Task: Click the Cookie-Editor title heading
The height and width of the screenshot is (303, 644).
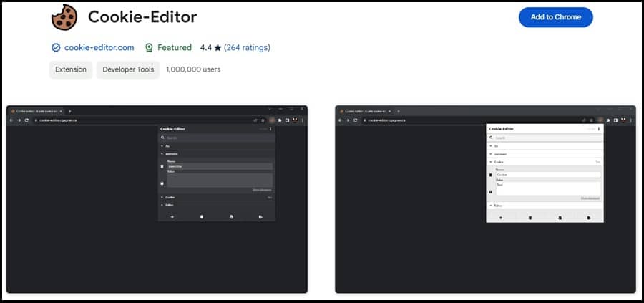Action: click(142, 17)
